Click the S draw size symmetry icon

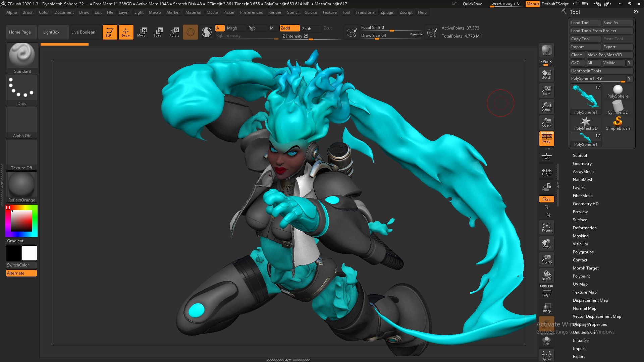pos(352,33)
